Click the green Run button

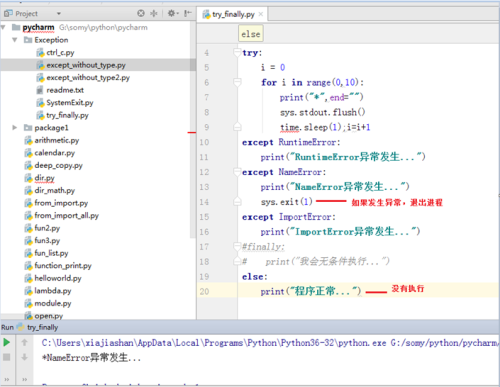[6, 342]
